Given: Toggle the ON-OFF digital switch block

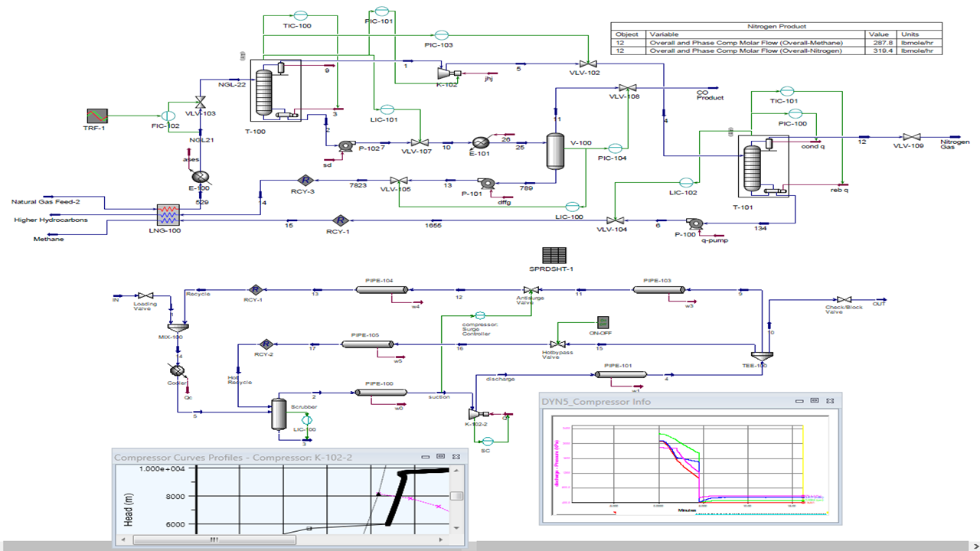Looking at the screenshot, I should (603, 322).
